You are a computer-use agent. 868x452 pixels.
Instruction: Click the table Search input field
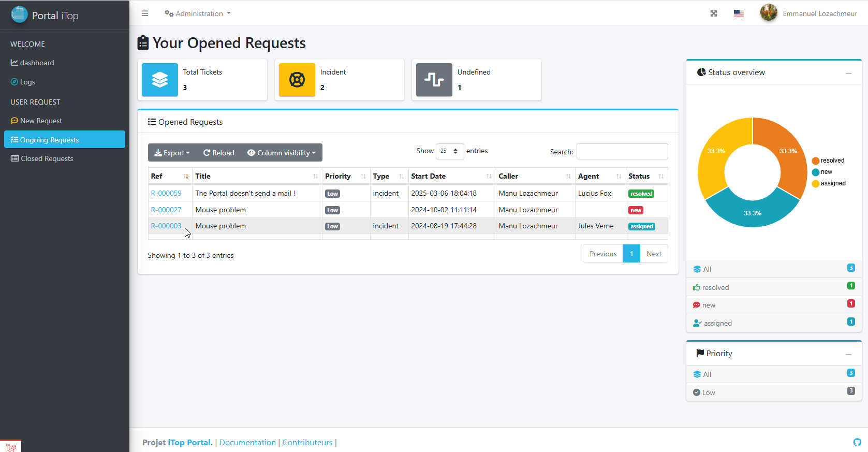[x=622, y=152]
